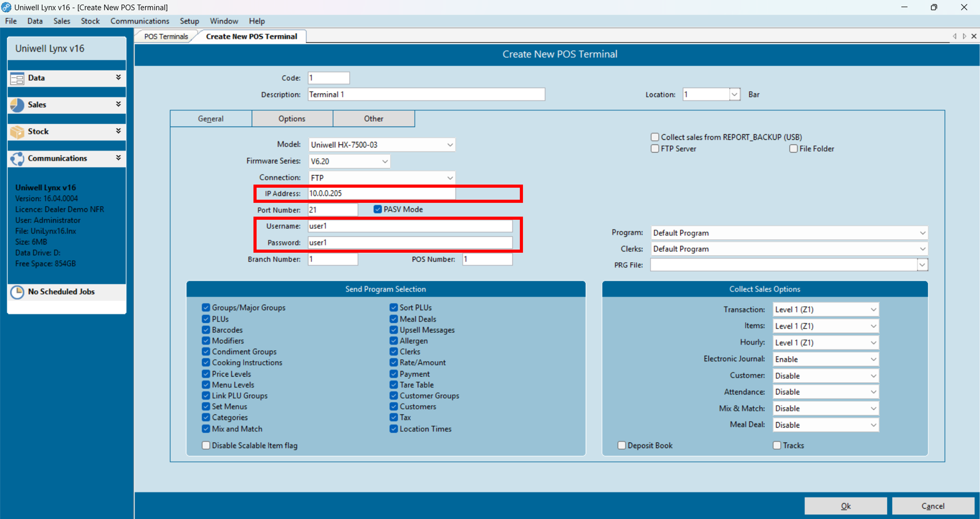Click the Sales pie chart icon

point(17,105)
